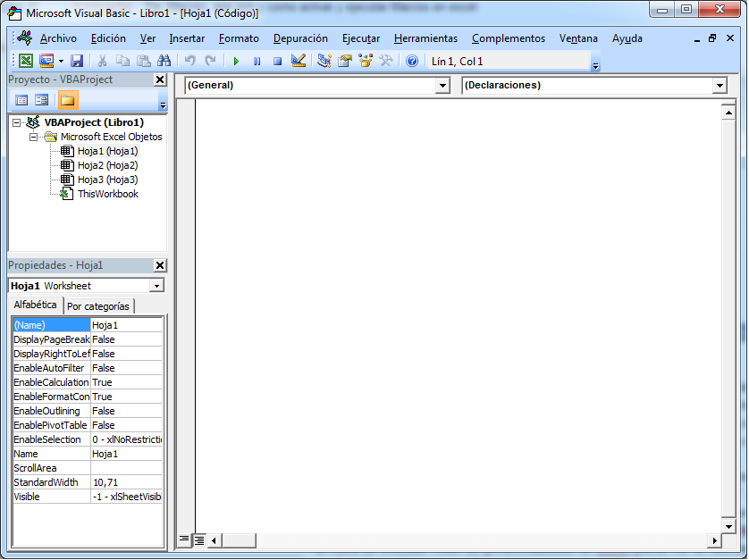Click the Insert UserForm toolbar icon

[x=46, y=61]
